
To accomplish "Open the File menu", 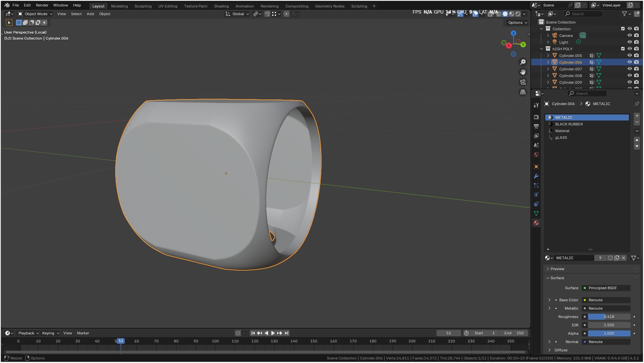I will coord(15,5).
